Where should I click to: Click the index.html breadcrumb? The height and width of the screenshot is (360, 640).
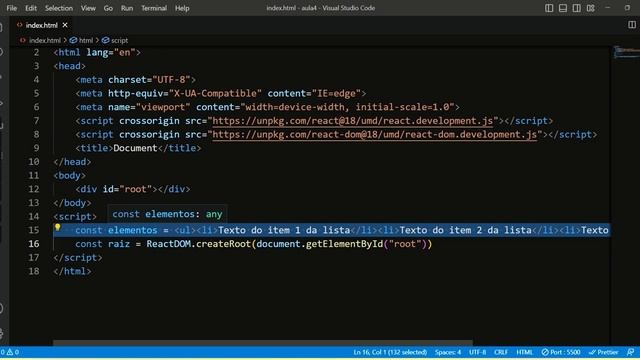click(44, 40)
